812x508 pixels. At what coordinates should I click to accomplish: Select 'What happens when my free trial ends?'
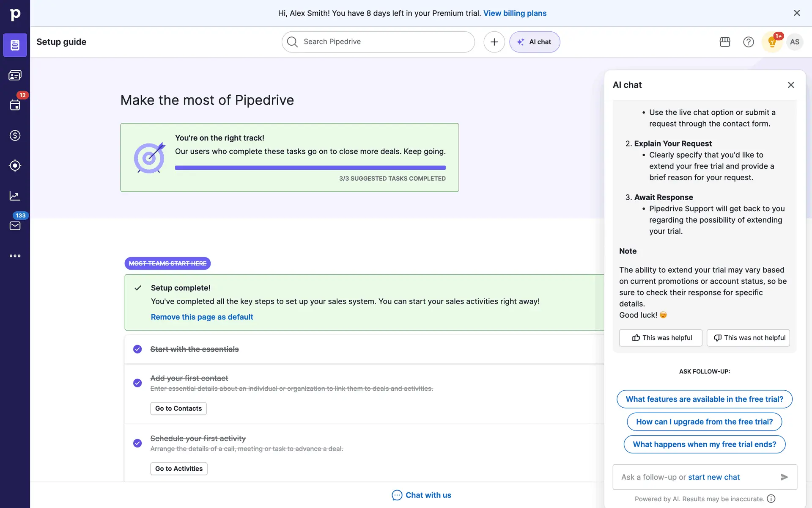click(x=704, y=444)
